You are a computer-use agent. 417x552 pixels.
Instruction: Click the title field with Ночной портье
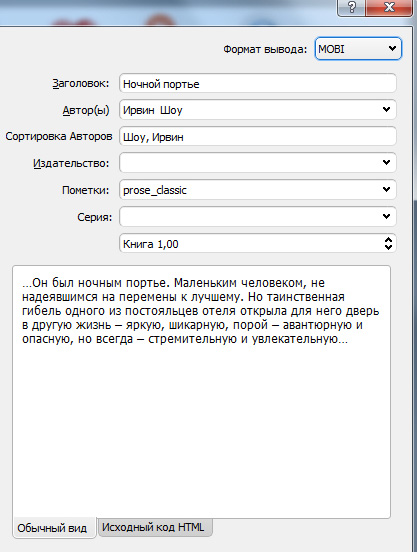click(x=258, y=84)
